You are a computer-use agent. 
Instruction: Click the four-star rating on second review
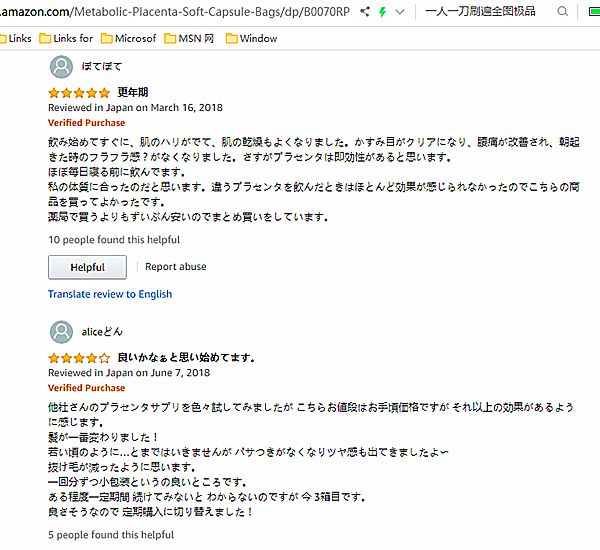pos(79,357)
